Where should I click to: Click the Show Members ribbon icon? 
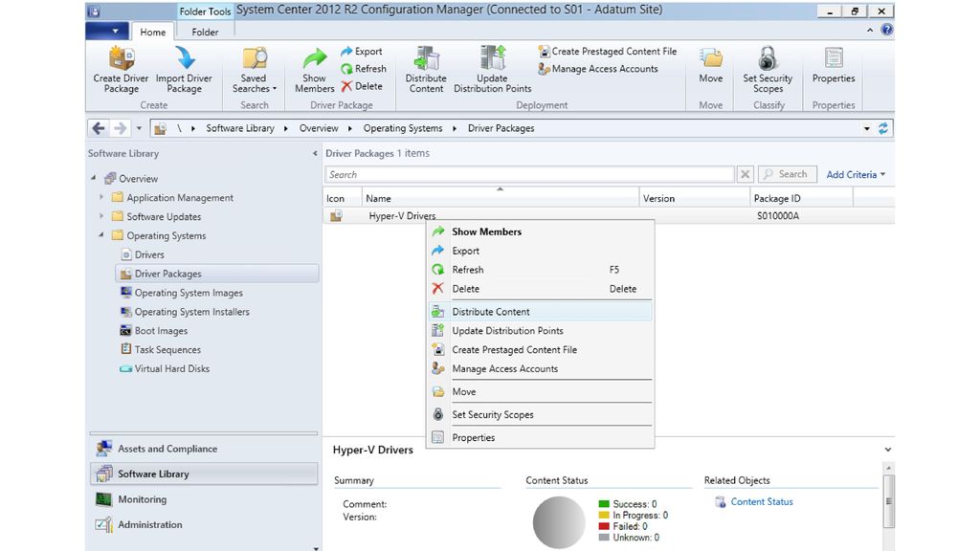tap(314, 69)
